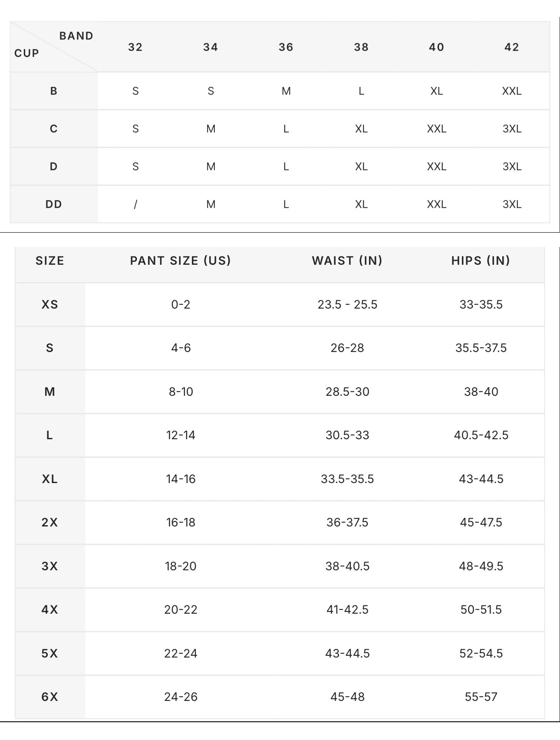Select the HIPS (IN) column header

point(481,261)
